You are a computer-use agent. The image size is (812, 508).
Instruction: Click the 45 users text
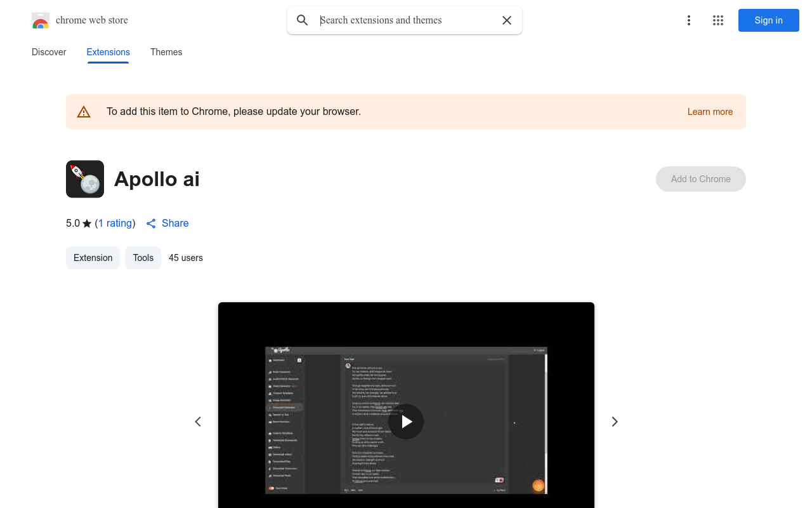click(x=186, y=258)
